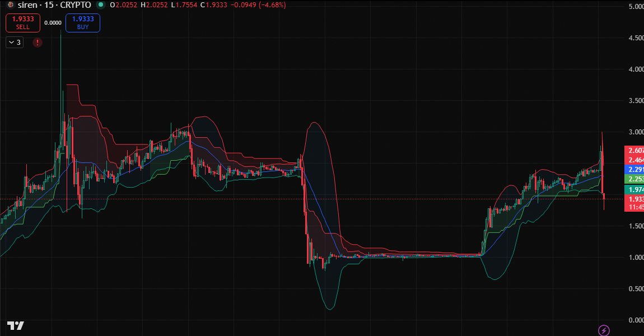Click the H2.0252 high value
644x336 pixels.
[154, 5]
